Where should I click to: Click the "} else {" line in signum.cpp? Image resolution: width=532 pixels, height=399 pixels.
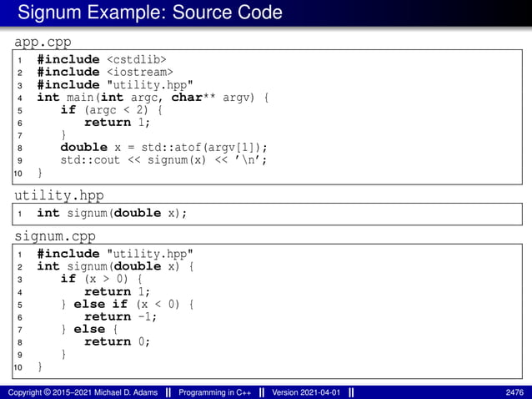click(89, 329)
